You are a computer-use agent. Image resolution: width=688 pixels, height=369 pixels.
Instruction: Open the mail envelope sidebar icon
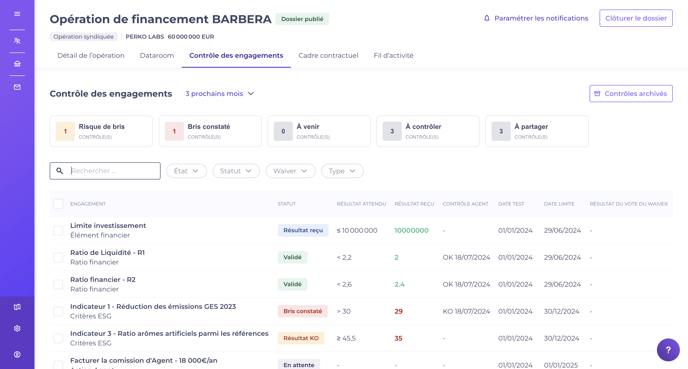(x=17, y=87)
